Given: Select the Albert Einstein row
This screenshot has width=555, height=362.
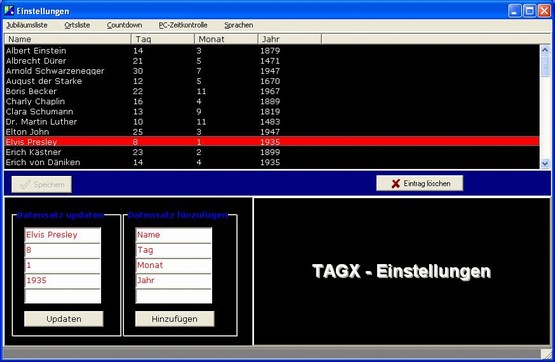Looking at the screenshot, I should pos(271,51).
